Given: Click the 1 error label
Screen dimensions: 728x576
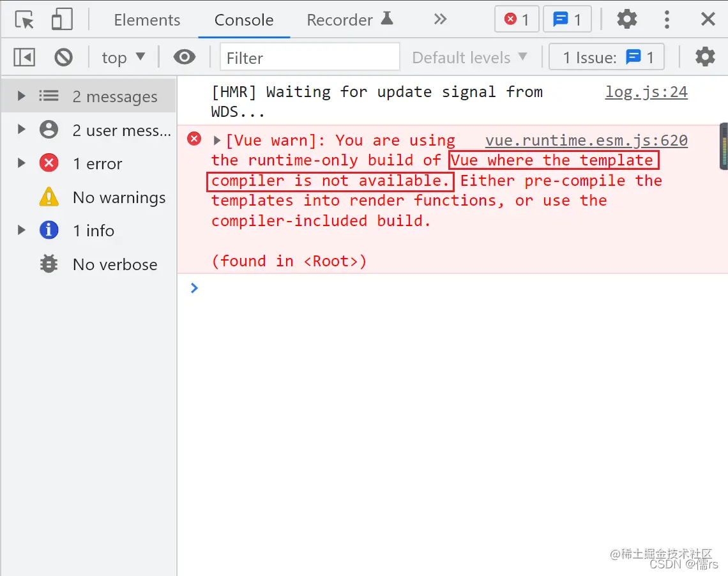Looking at the screenshot, I should click(x=98, y=164).
